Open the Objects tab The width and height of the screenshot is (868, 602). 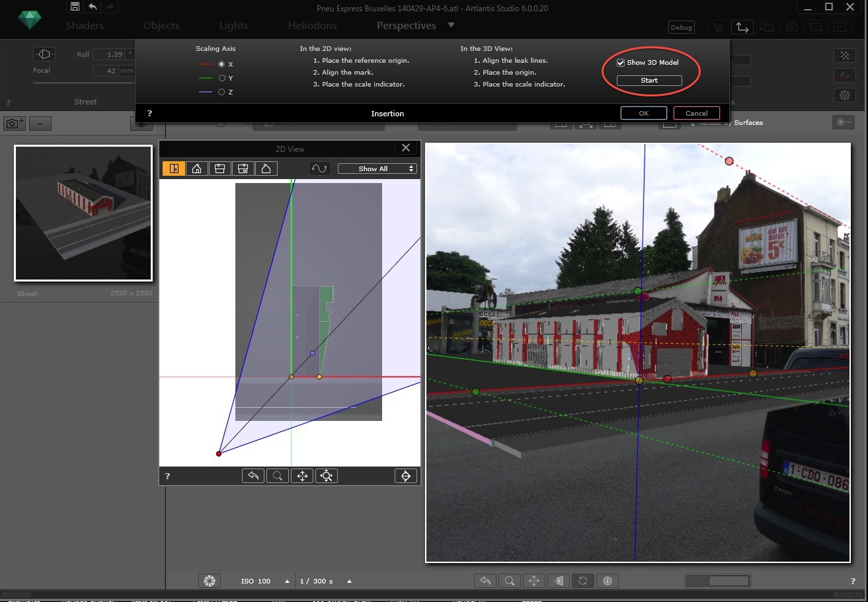161,26
